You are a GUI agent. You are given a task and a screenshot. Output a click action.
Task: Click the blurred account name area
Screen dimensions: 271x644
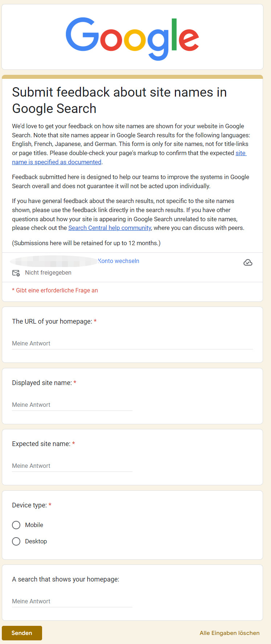click(54, 261)
